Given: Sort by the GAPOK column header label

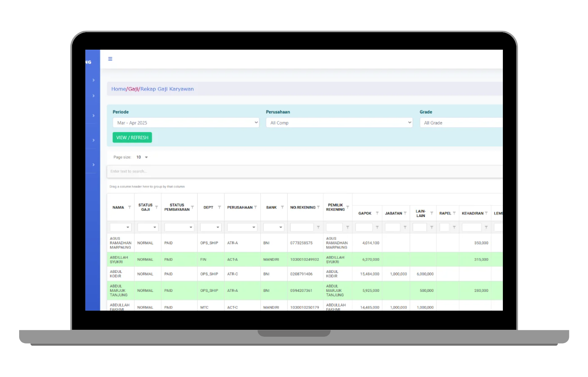Looking at the screenshot, I should click(365, 213).
